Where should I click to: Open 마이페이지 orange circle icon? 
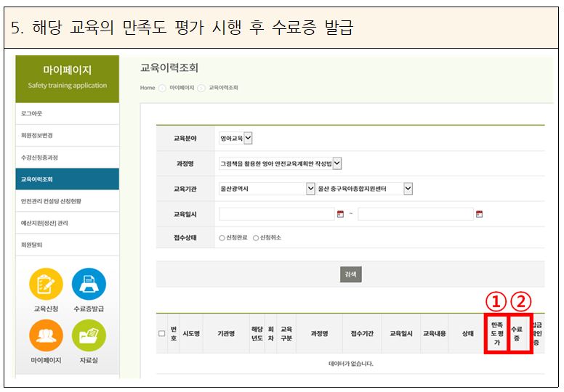click(46, 336)
